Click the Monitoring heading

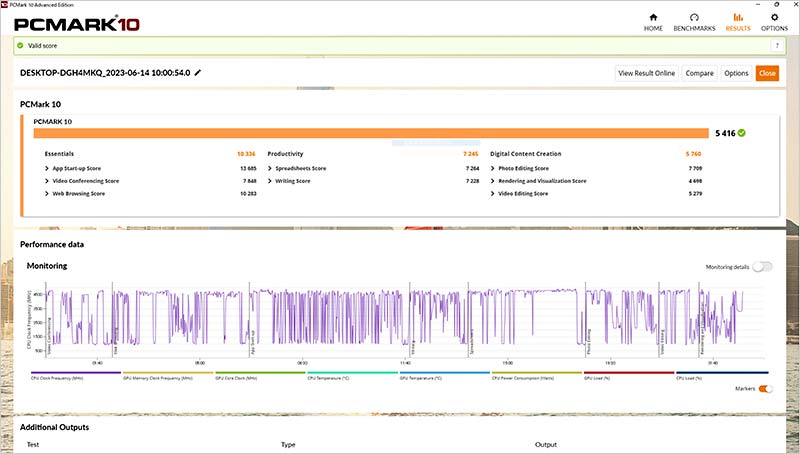click(x=47, y=266)
